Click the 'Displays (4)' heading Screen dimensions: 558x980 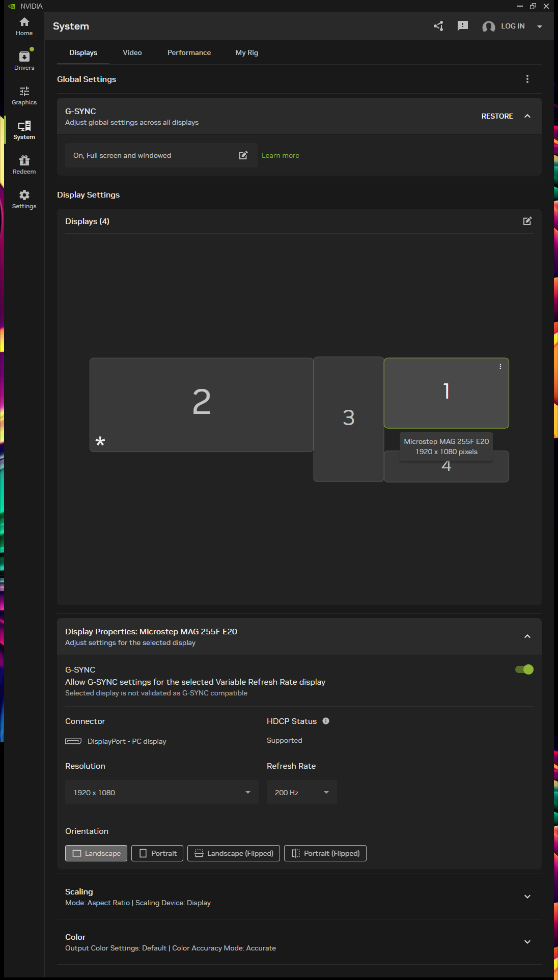click(87, 221)
